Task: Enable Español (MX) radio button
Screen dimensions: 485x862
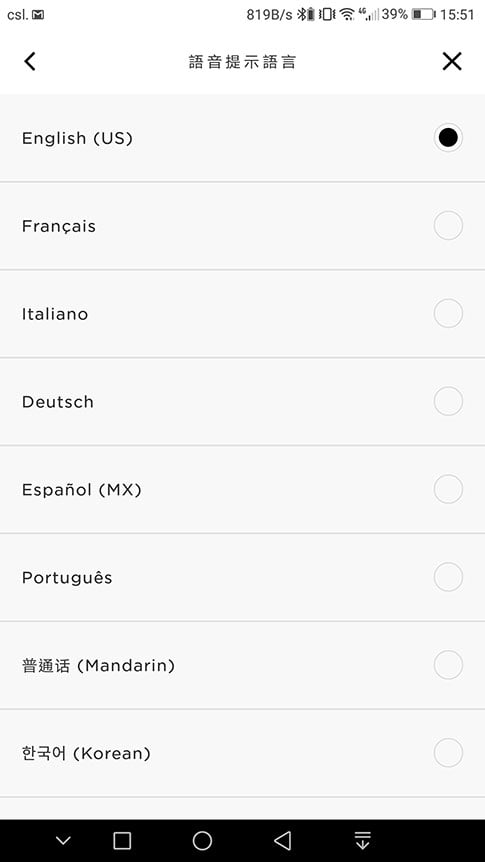Action: [x=448, y=489]
